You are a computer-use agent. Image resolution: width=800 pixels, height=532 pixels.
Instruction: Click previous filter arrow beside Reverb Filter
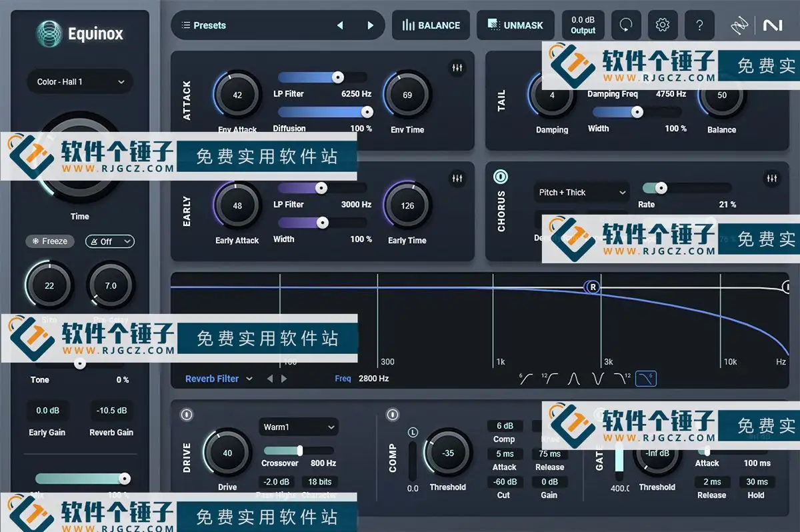tap(270, 379)
